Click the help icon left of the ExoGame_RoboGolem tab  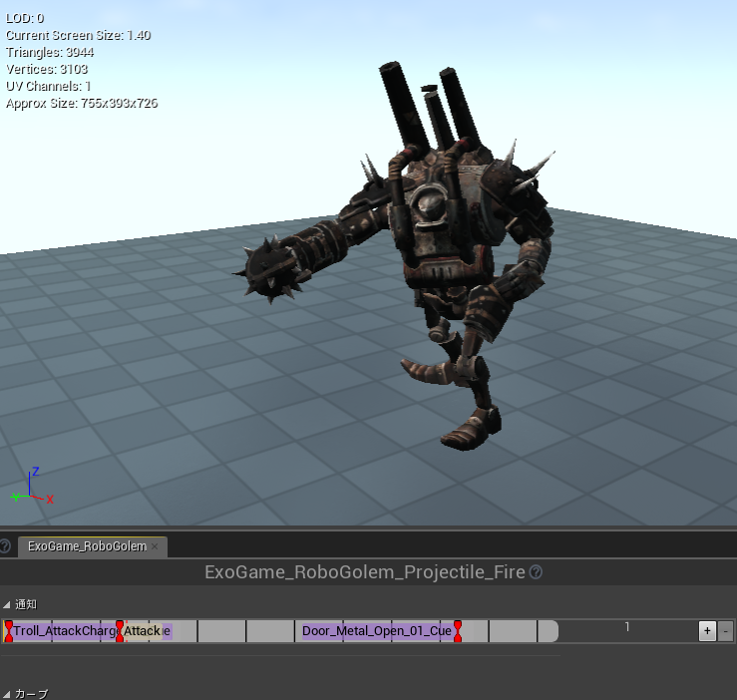click(5, 546)
